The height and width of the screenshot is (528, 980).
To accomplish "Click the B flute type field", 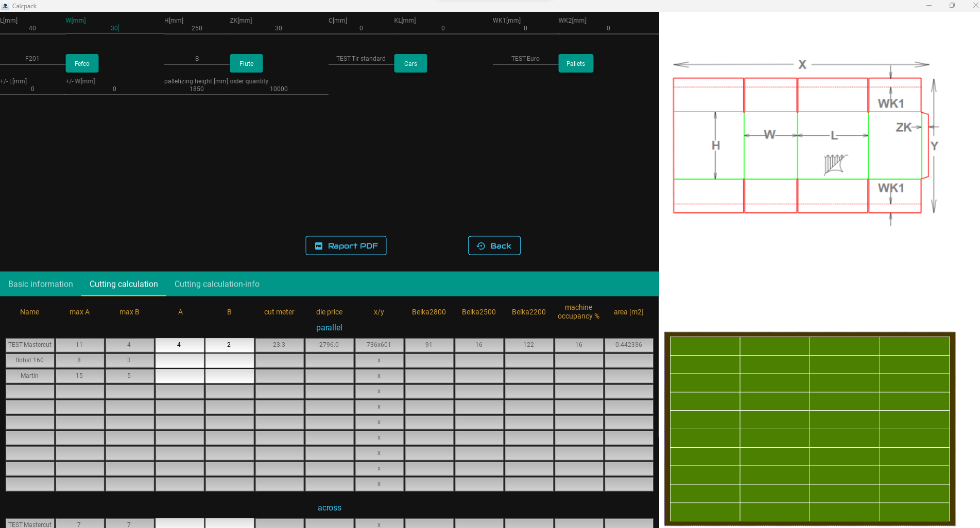I will (x=197, y=59).
